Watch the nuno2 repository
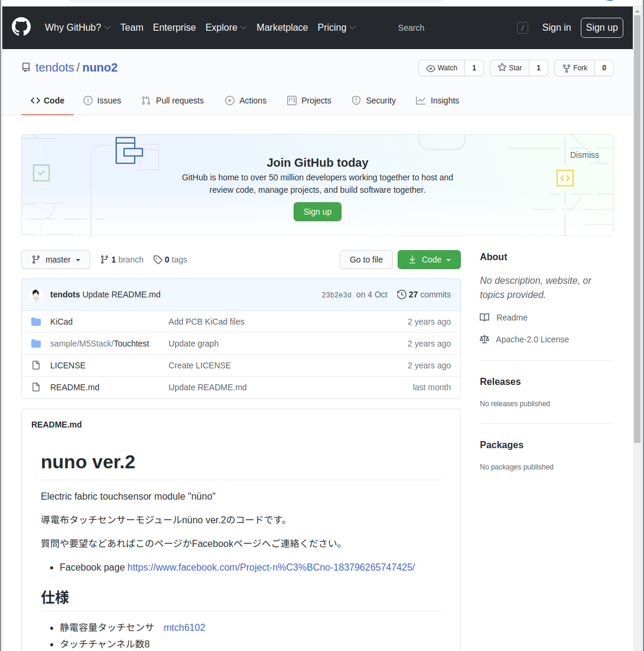 point(441,68)
